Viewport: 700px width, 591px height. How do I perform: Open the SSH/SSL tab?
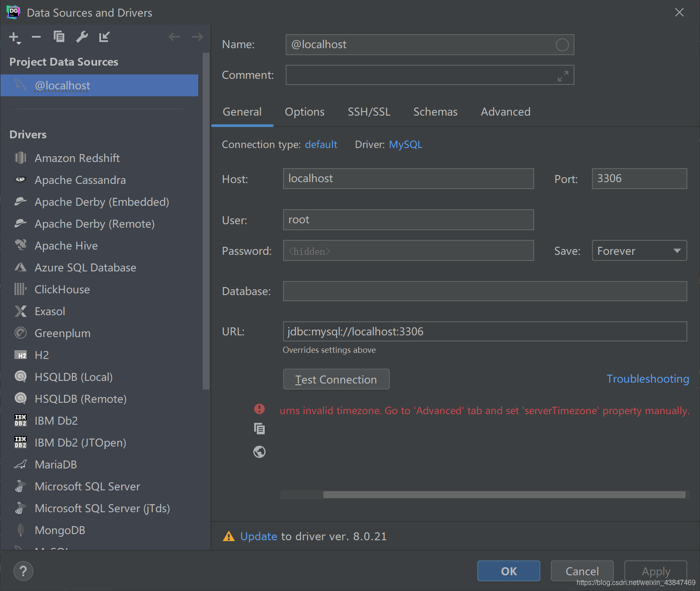(369, 112)
